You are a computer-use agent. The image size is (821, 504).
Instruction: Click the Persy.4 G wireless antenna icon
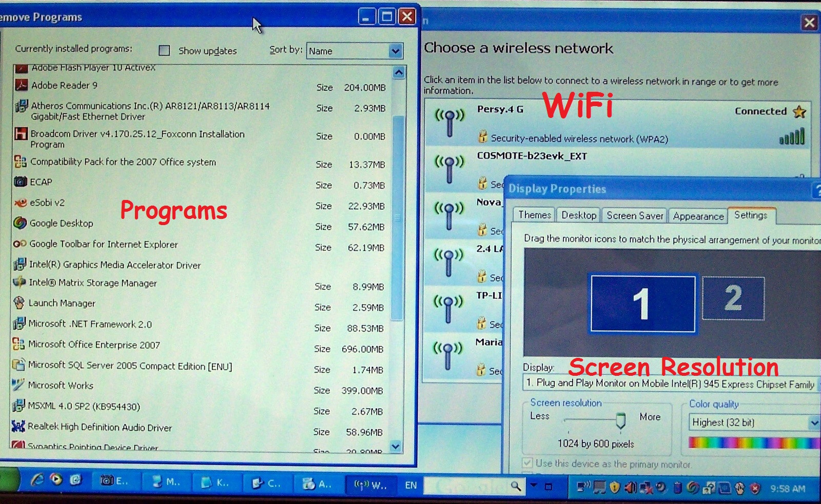(449, 122)
